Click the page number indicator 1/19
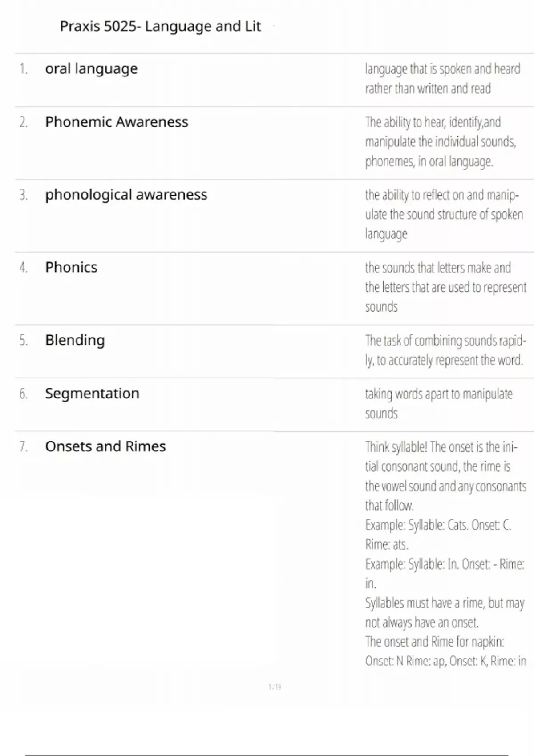This screenshot has width=534, height=756. [275, 687]
